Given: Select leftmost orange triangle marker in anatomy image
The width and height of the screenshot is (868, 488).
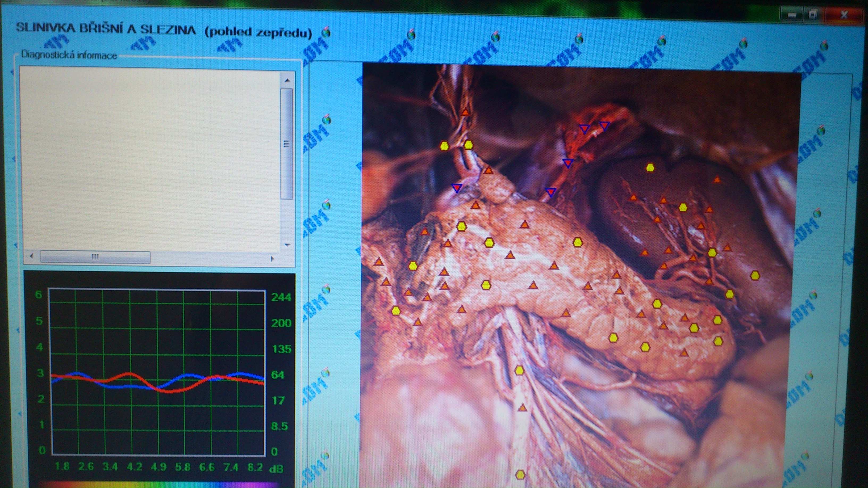Looking at the screenshot, I should [x=379, y=261].
